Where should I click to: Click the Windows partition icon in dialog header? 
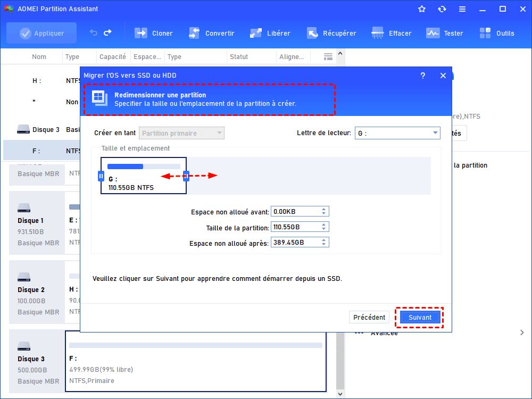(99, 98)
